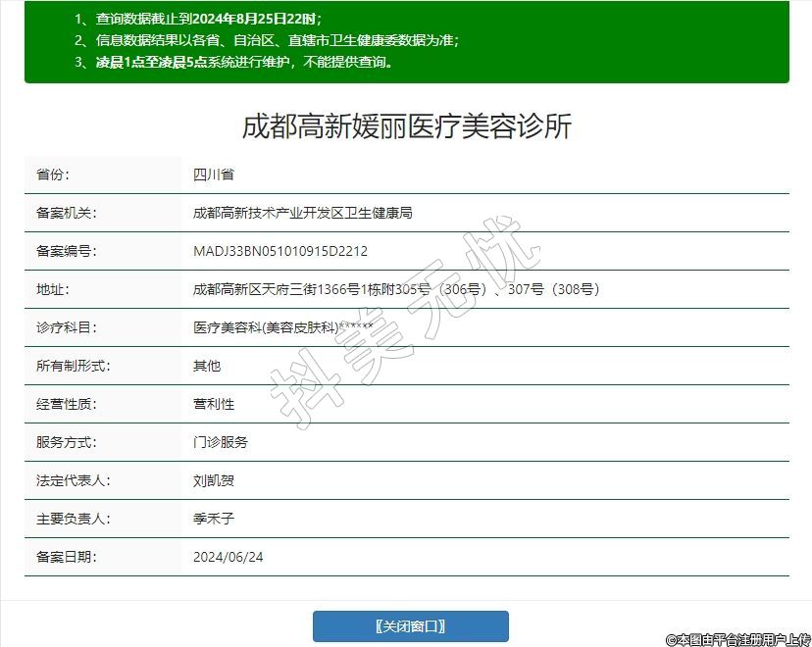Click the 备案日期 row label
Viewport: 812px width, 647px height.
[x=67, y=557]
